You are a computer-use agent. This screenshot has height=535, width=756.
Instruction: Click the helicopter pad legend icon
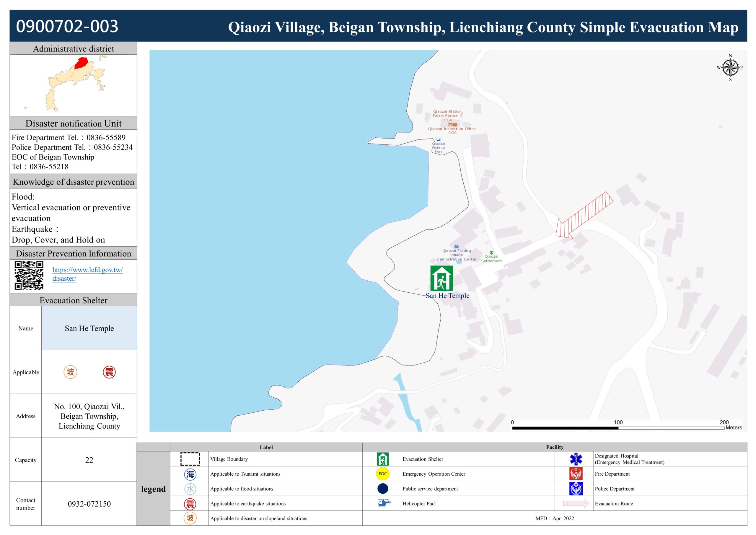(384, 503)
